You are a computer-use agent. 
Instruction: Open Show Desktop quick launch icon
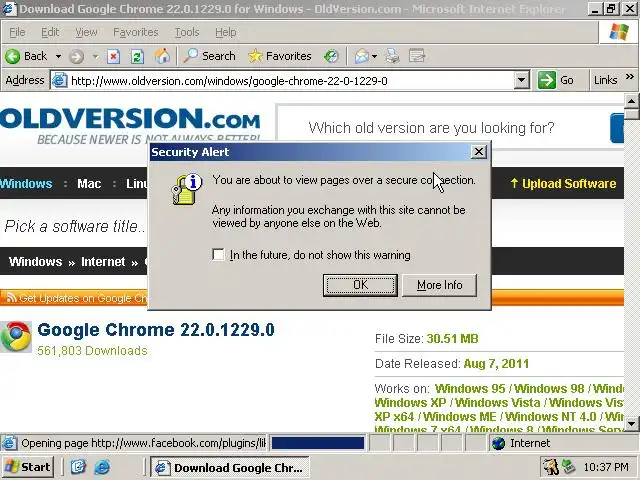click(78, 467)
